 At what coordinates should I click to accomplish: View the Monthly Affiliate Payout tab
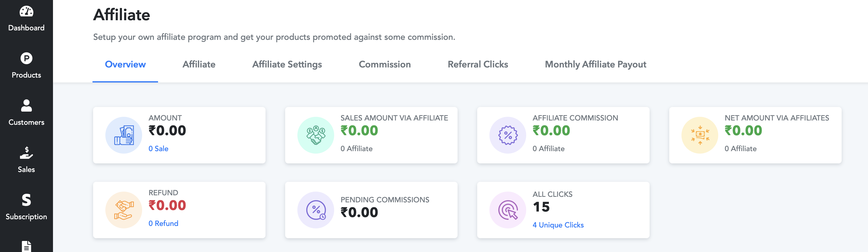pyautogui.click(x=596, y=64)
